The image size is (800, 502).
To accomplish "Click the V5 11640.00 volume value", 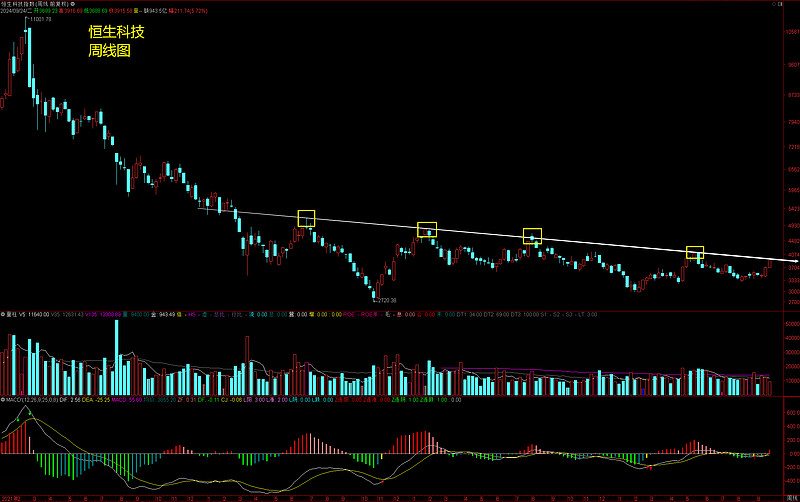I will 34,314.
